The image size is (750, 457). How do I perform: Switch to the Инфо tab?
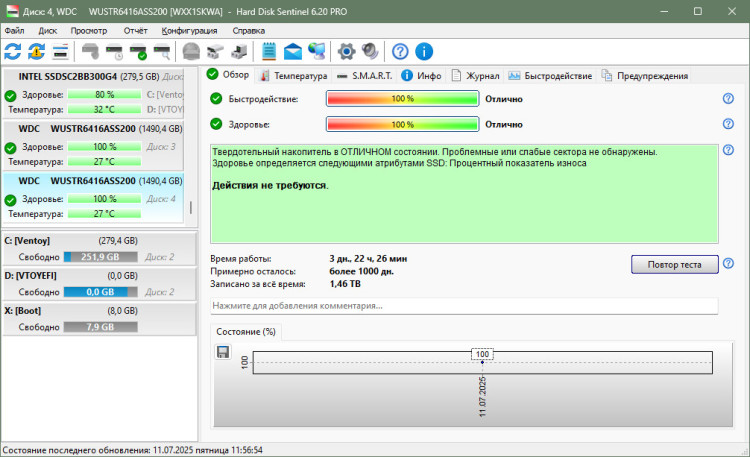(421, 76)
